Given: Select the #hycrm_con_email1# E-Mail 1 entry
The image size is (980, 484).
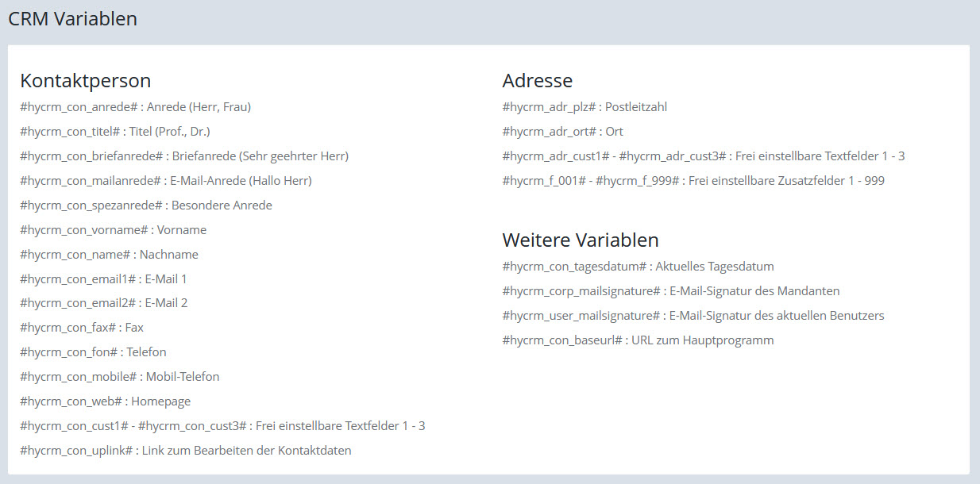Looking at the screenshot, I should click(x=103, y=279).
